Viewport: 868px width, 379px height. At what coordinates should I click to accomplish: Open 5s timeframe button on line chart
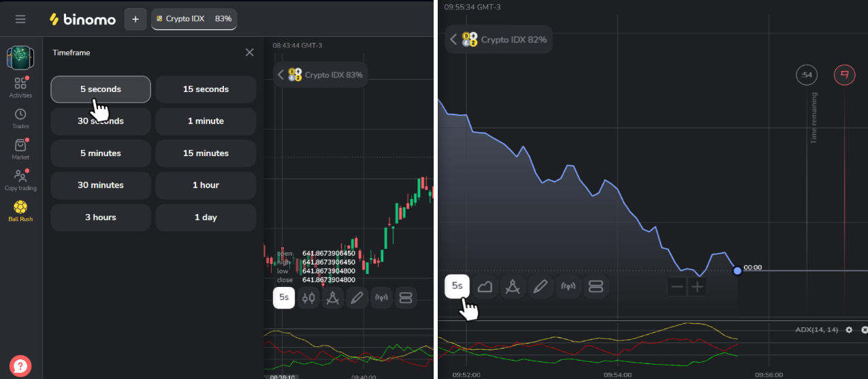point(457,286)
